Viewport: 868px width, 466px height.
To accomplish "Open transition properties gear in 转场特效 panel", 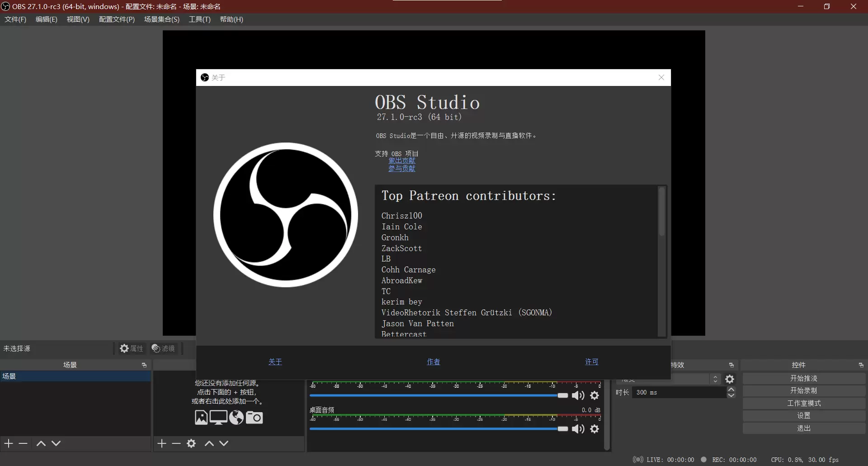I will tap(730, 379).
